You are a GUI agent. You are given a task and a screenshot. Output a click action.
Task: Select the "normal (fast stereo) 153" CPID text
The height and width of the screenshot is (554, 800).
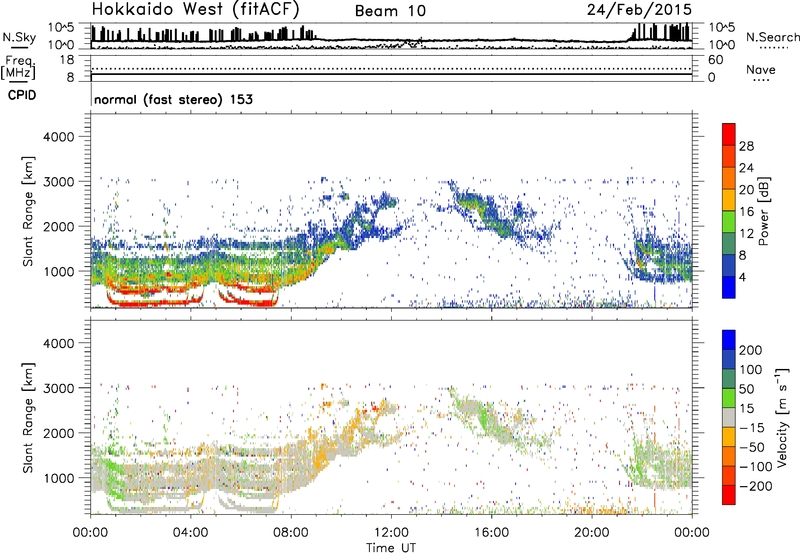click(173, 99)
